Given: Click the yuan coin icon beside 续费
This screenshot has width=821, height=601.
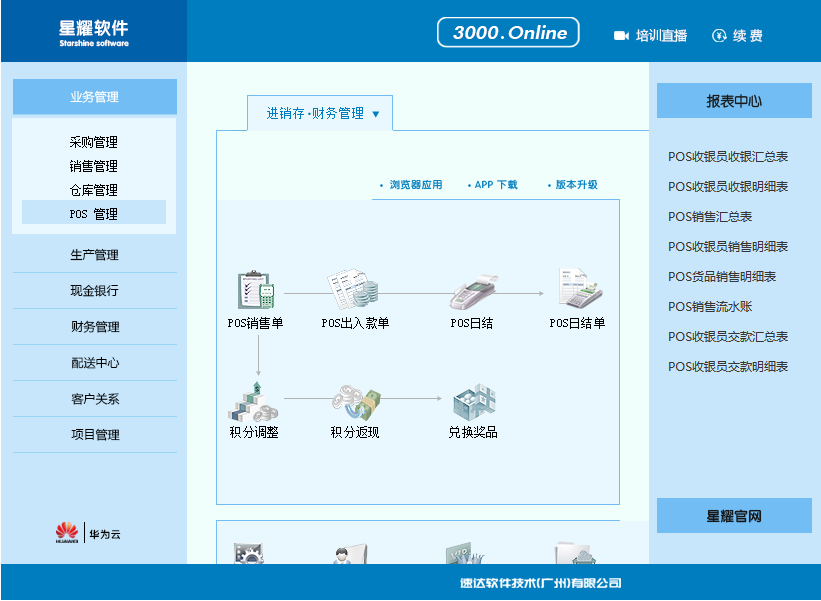Looking at the screenshot, I should tap(719, 36).
